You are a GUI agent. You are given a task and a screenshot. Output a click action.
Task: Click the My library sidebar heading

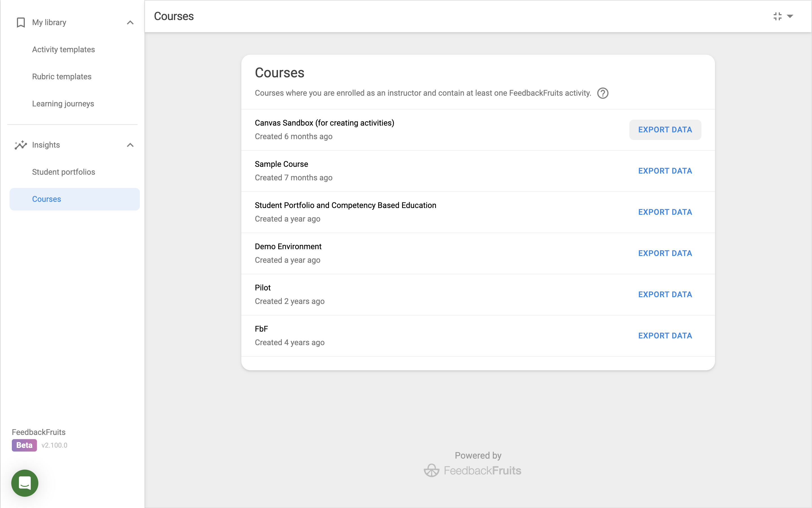point(49,23)
